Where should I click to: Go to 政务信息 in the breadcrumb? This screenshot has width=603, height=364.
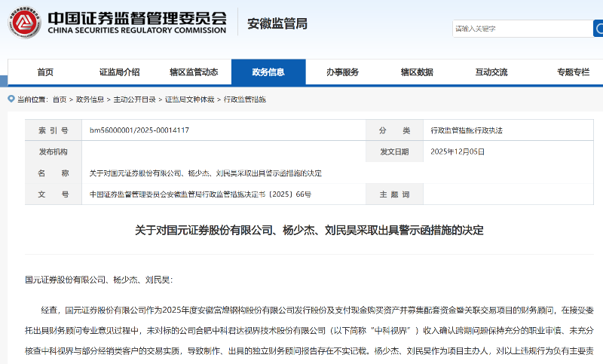[x=90, y=99]
